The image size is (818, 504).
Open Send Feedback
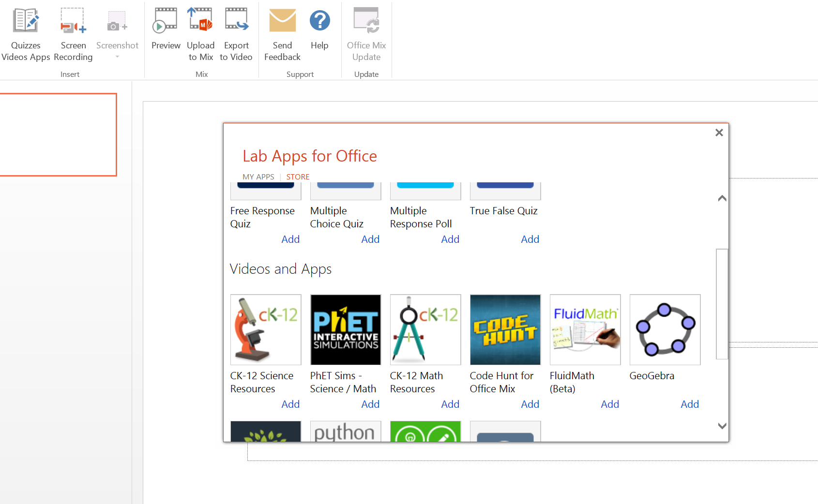282,35
